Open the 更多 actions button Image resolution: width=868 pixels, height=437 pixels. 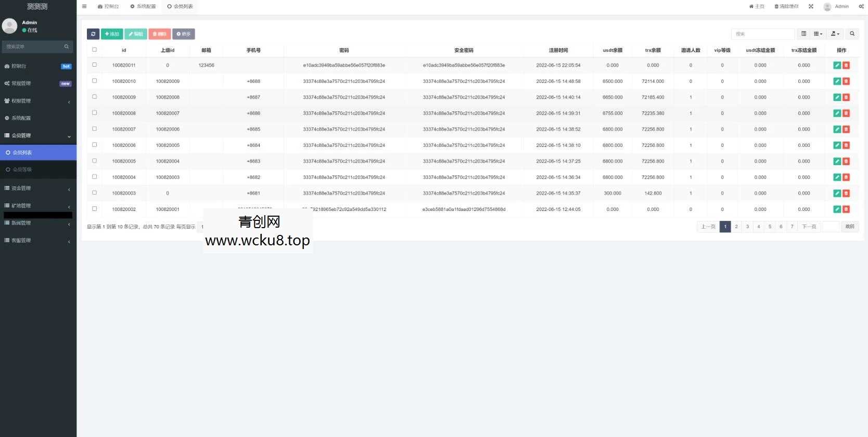coord(184,34)
